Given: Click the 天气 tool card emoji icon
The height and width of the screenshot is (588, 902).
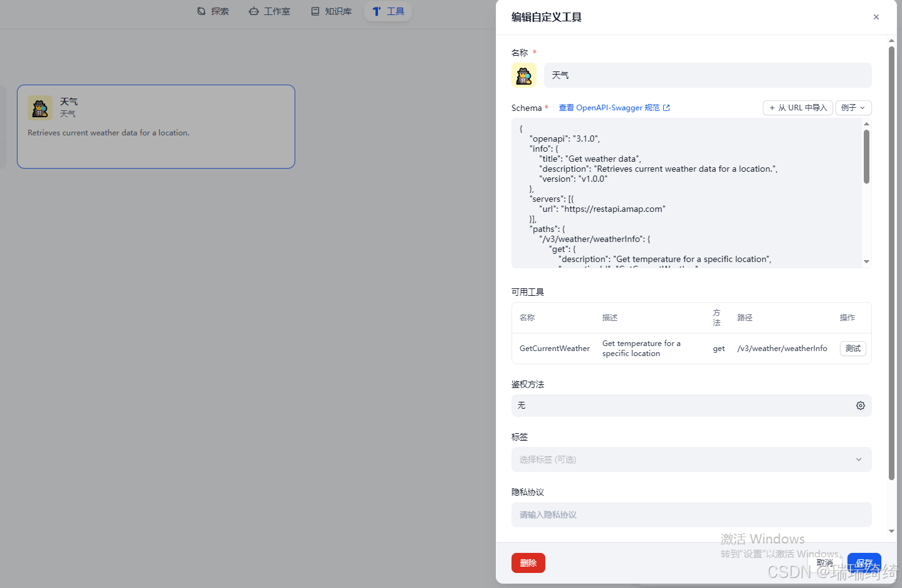Looking at the screenshot, I should (x=39, y=108).
